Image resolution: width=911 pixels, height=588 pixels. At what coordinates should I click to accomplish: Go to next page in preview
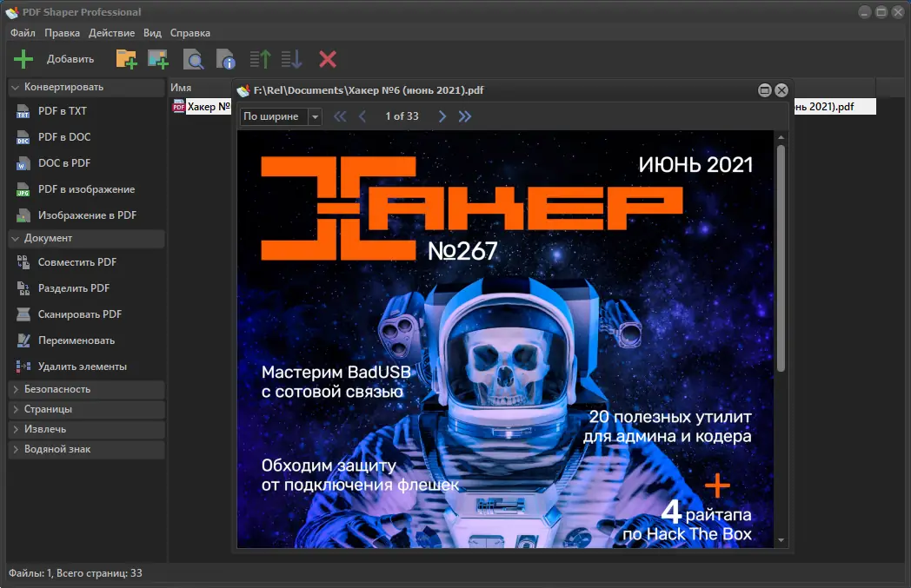pos(442,116)
